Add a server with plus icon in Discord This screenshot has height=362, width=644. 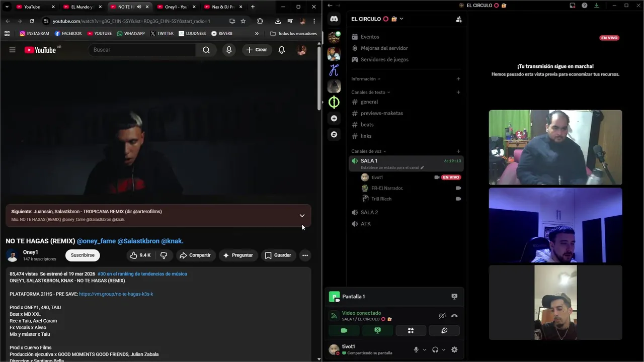point(334,118)
